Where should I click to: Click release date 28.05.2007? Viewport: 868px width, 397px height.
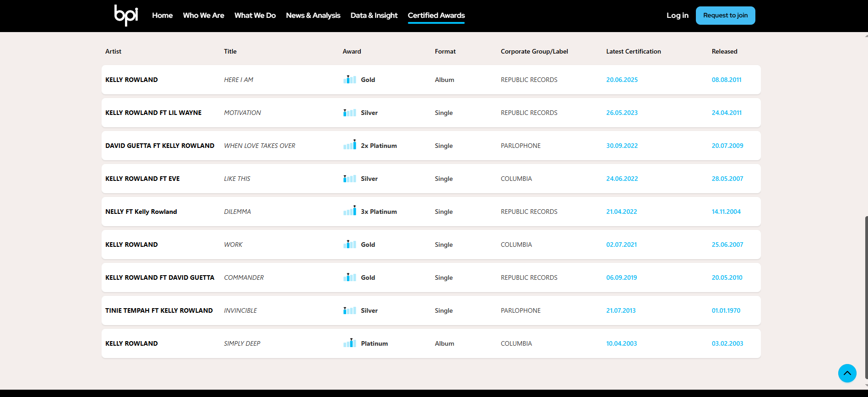click(x=727, y=179)
